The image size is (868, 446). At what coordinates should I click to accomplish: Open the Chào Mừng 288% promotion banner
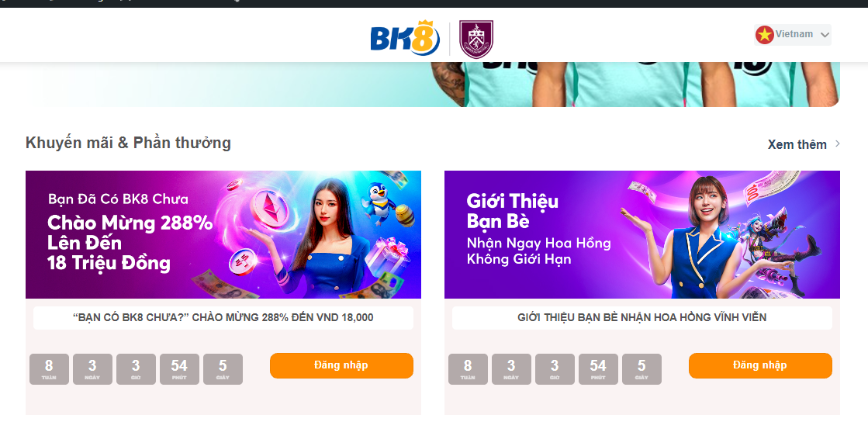pyautogui.click(x=223, y=234)
